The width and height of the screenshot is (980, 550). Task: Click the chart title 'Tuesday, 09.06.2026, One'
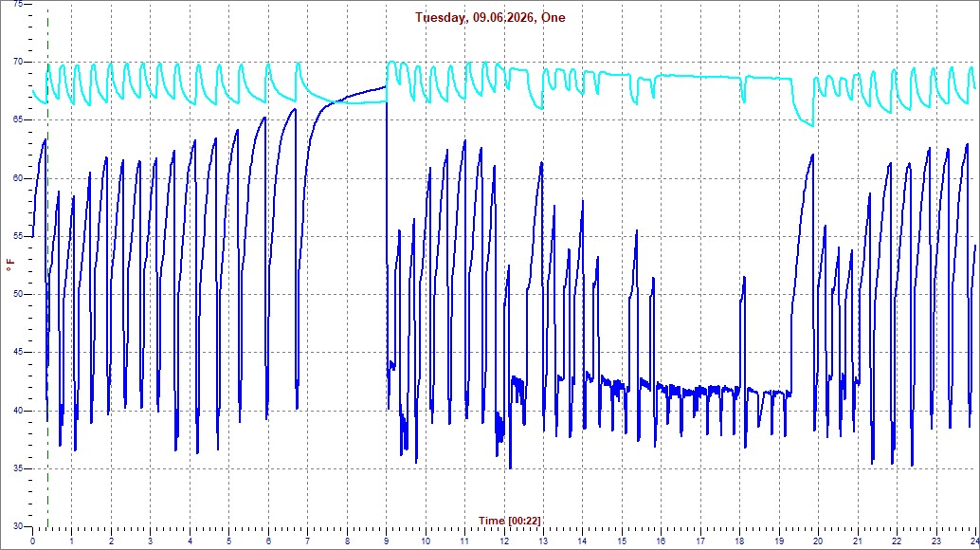(x=490, y=17)
